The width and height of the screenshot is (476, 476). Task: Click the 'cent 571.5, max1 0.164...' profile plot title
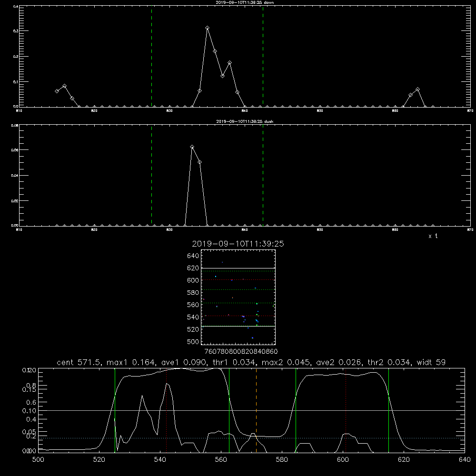click(x=251, y=362)
